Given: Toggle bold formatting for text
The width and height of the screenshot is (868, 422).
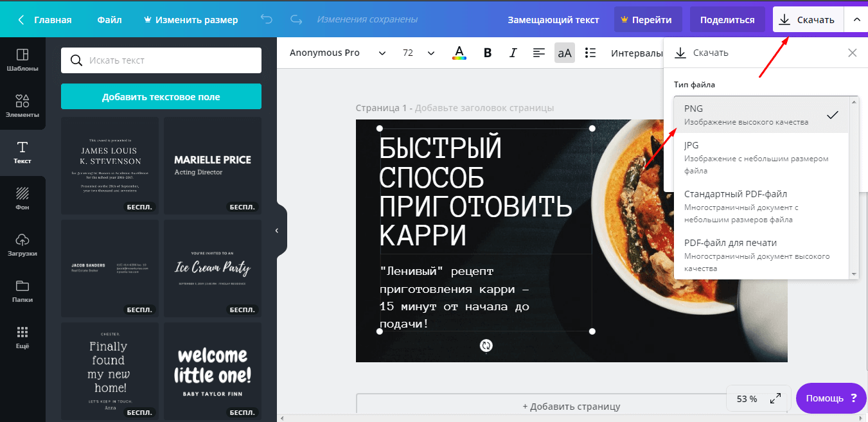Looking at the screenshot, I should click(488, 53).
